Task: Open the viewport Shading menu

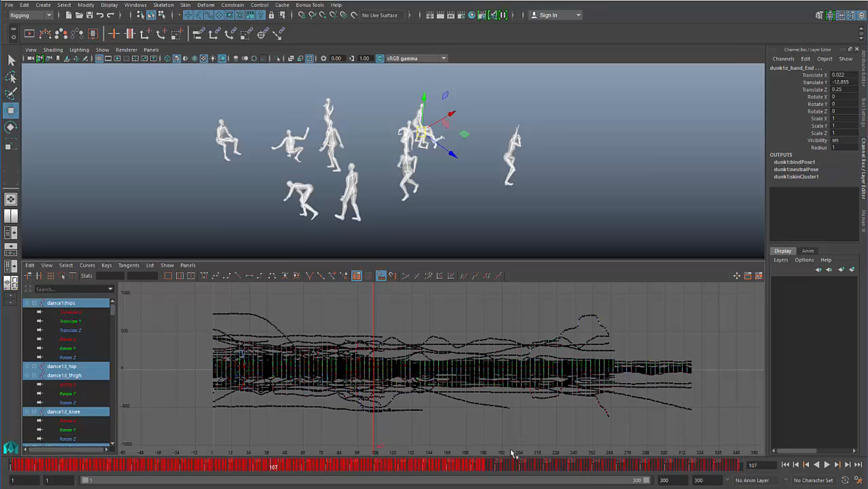Action: [x=53, y=50]
